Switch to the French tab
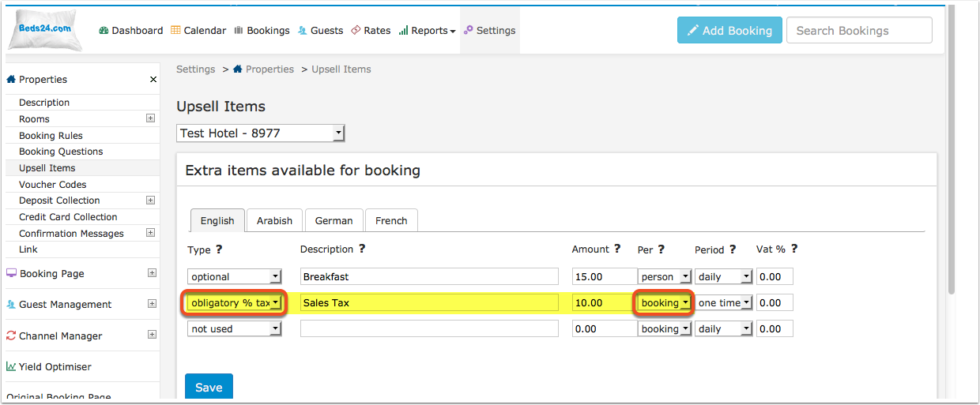The image size is (980, 405). pos(391,221)
